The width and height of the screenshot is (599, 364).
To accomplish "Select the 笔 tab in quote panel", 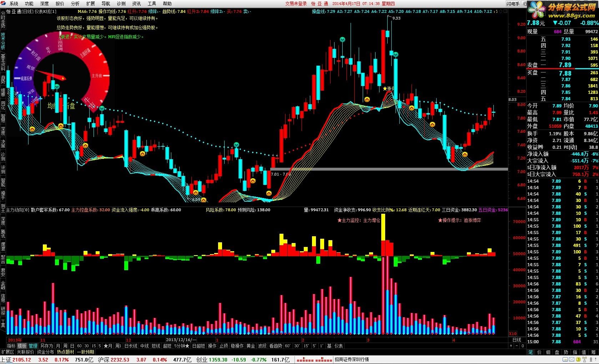I will tap(530, 352).
